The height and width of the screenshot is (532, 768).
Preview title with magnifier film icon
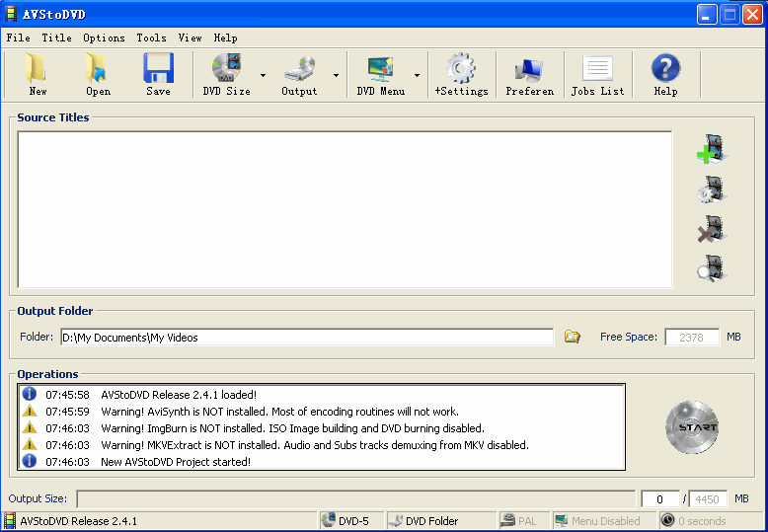point(712,267)
